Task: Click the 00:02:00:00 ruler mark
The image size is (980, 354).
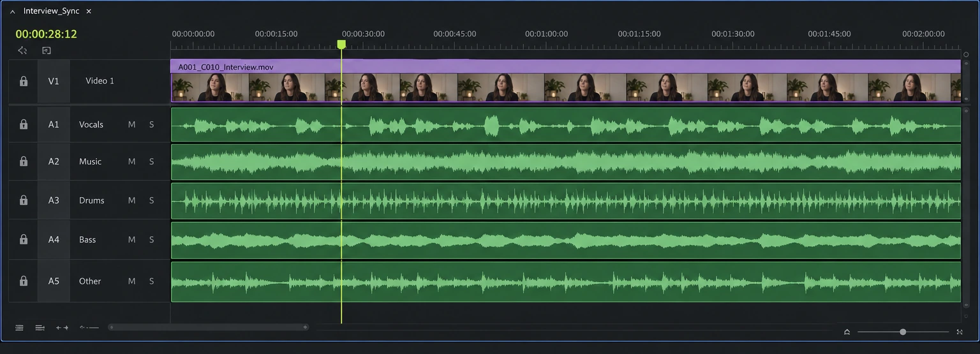Action: tap(923, 34)
